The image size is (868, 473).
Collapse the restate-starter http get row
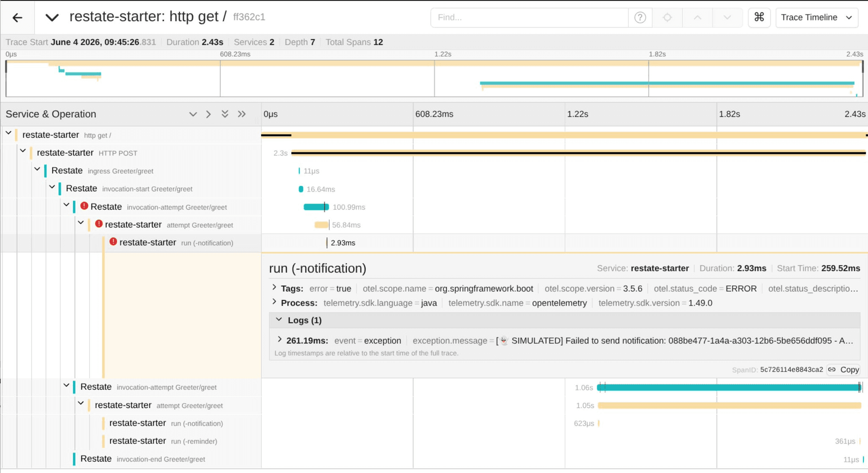[x=8, y=133]
